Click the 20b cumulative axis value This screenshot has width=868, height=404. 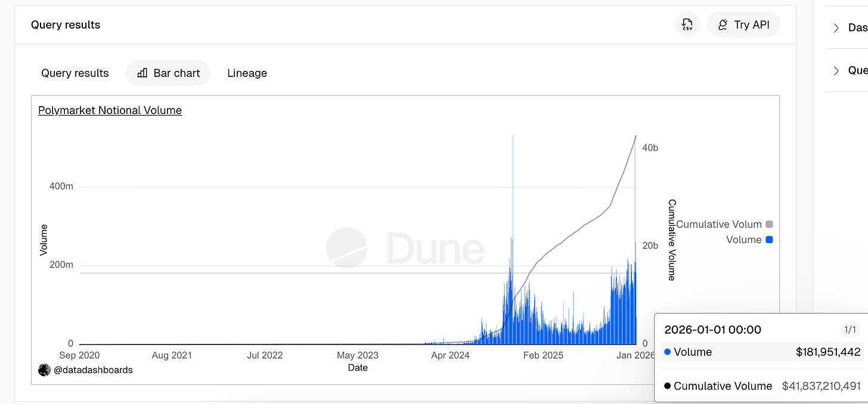(x=650, y=245)
